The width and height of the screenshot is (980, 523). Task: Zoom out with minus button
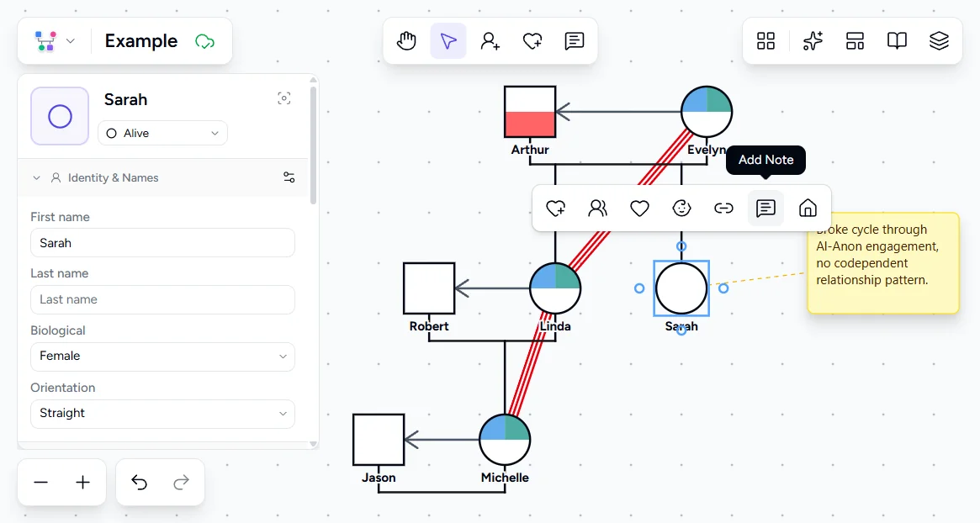[40, 483]
